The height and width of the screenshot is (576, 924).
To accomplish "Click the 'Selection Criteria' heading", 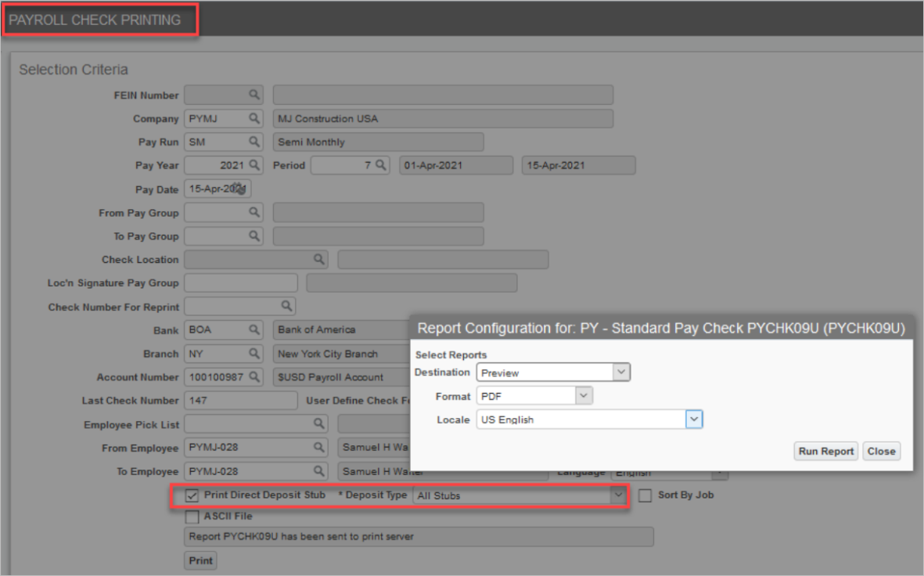I will [x=74, y=70].
